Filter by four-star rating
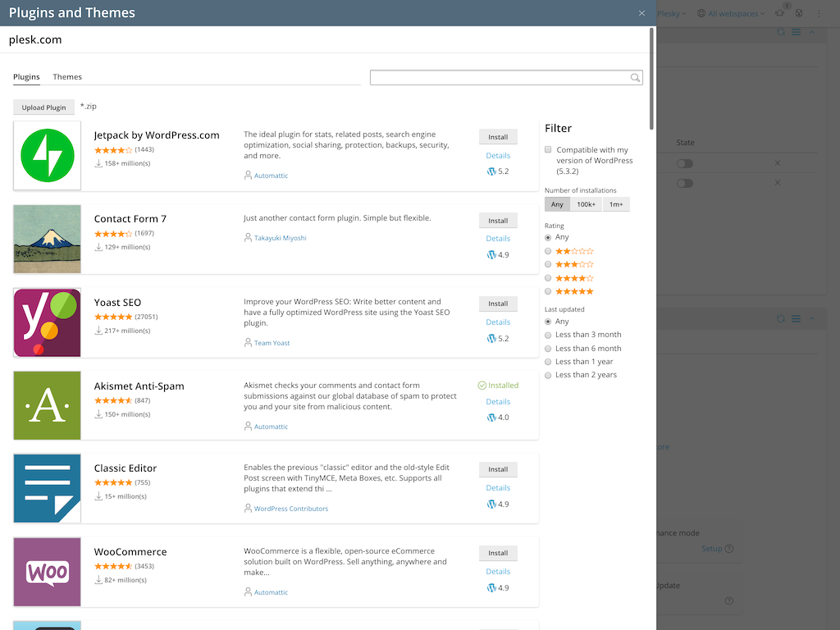The width and height of the screenshot is (840, 630). (548, 277)
